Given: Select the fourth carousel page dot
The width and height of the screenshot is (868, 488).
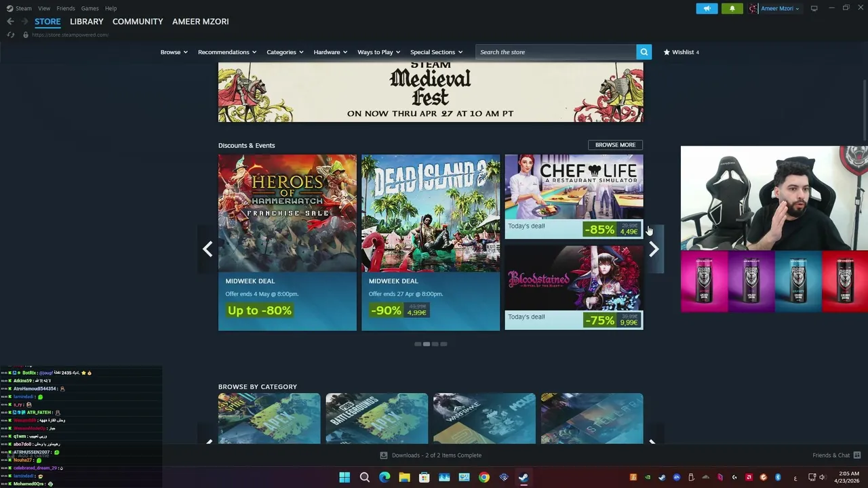Looking at the screenshot, I should click(443, 344).
